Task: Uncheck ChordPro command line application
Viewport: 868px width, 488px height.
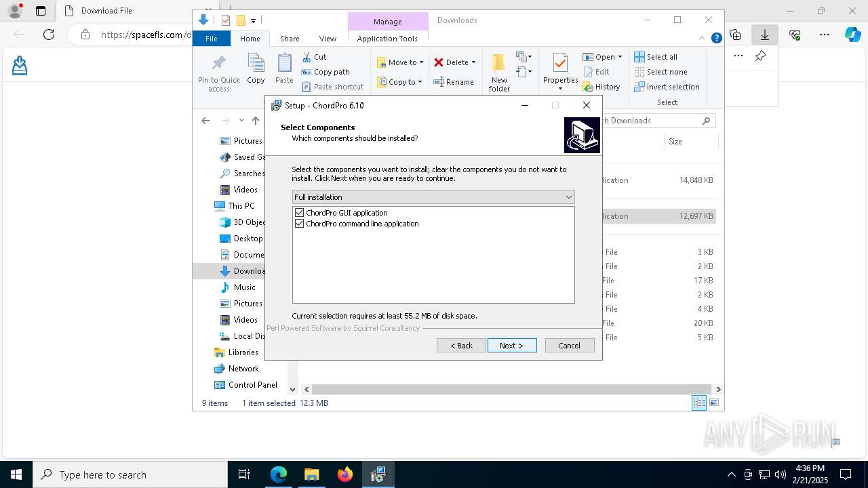Action: 299,224
